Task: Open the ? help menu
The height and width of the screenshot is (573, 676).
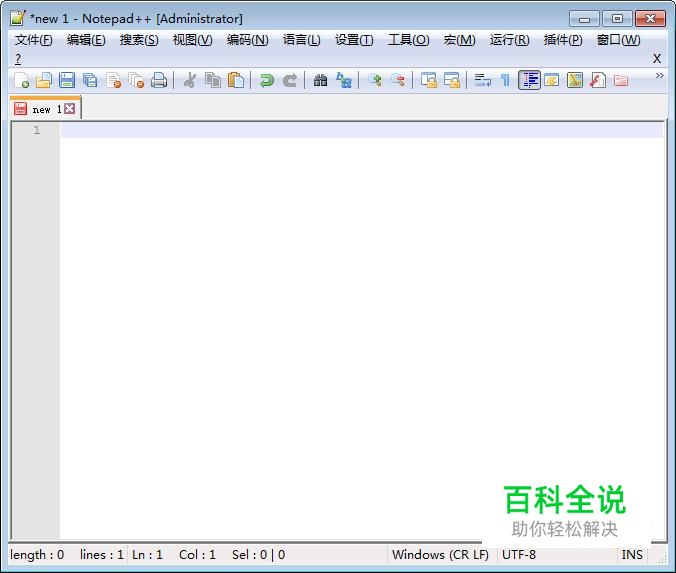Action: click(x=18, y=59)
